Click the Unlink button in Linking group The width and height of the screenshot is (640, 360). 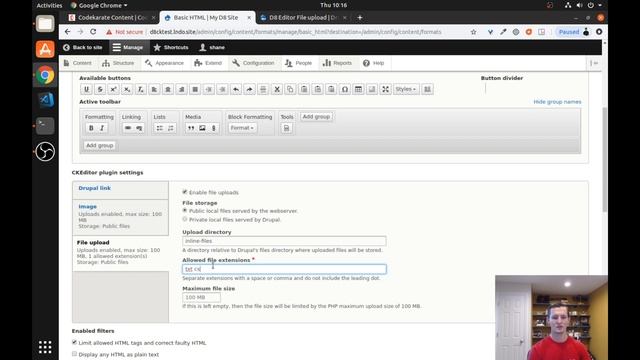tap(139, 128)
